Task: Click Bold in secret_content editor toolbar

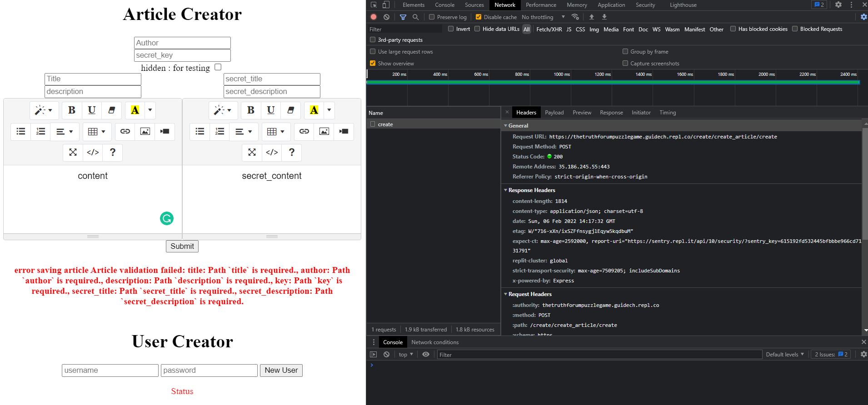Action: 251,110
